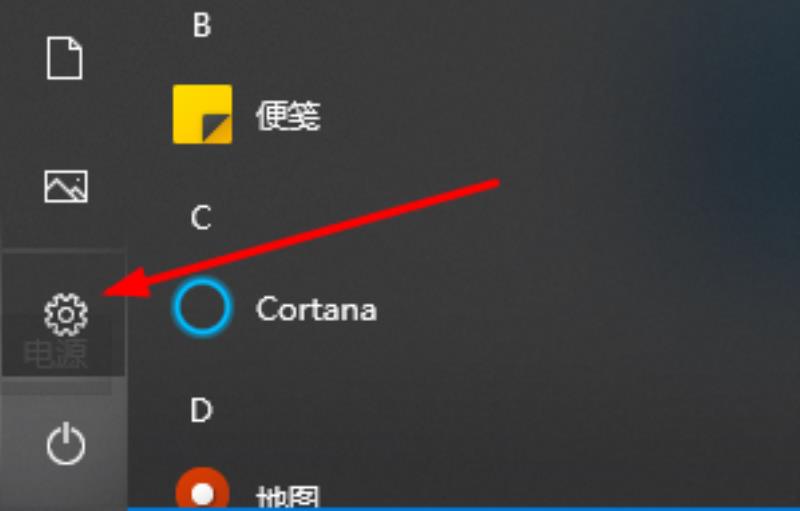Image resolution: width=800 pixels, height=511 pixels.
Task: Select the 便笺 text label
Action: (x=288, y=115)
